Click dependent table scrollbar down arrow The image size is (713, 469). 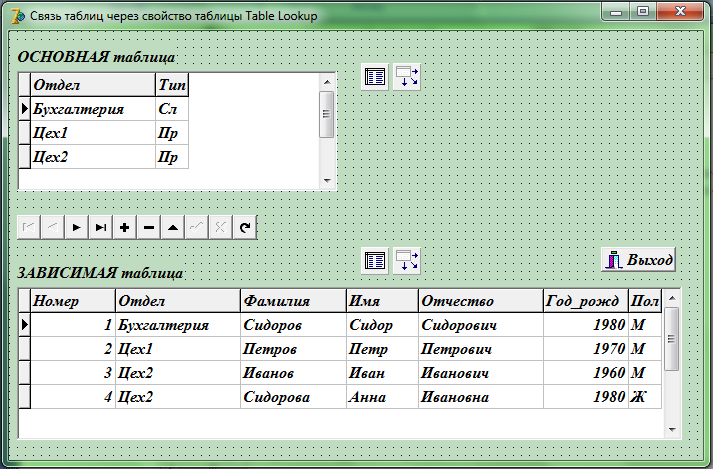pos(672,429)
